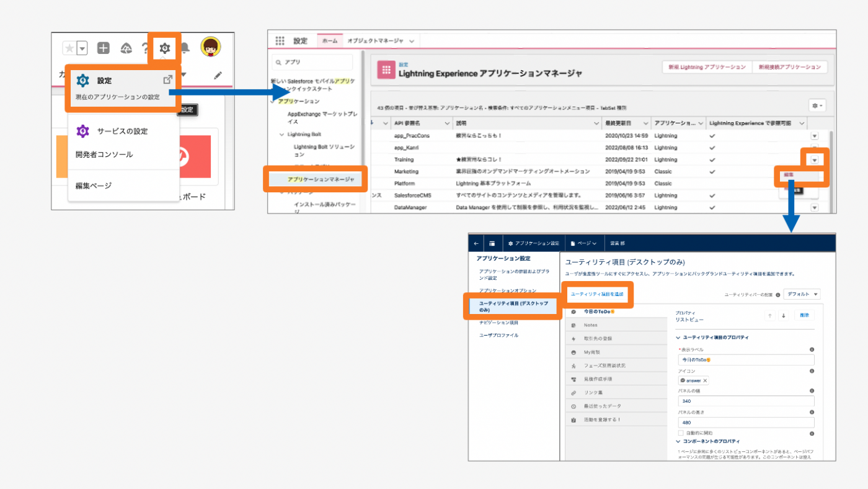Open row action dropdown for DataManager
This screenshot has width=868, height=489.
point(815,207)
